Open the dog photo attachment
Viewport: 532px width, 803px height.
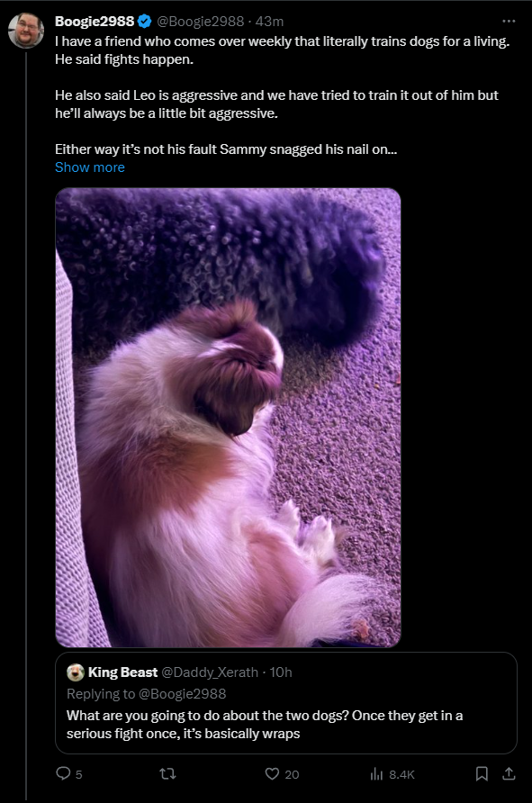click(x=228, y=418)
